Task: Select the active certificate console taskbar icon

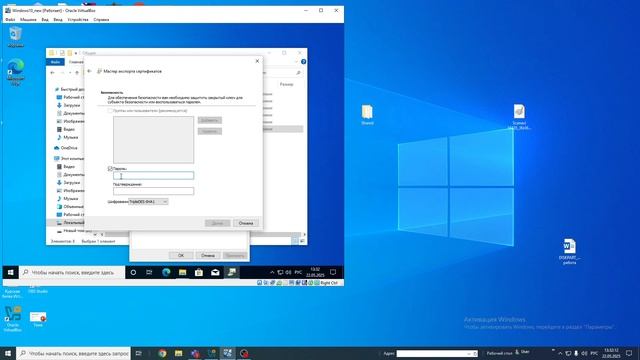Action: click(x=231, y=272)
